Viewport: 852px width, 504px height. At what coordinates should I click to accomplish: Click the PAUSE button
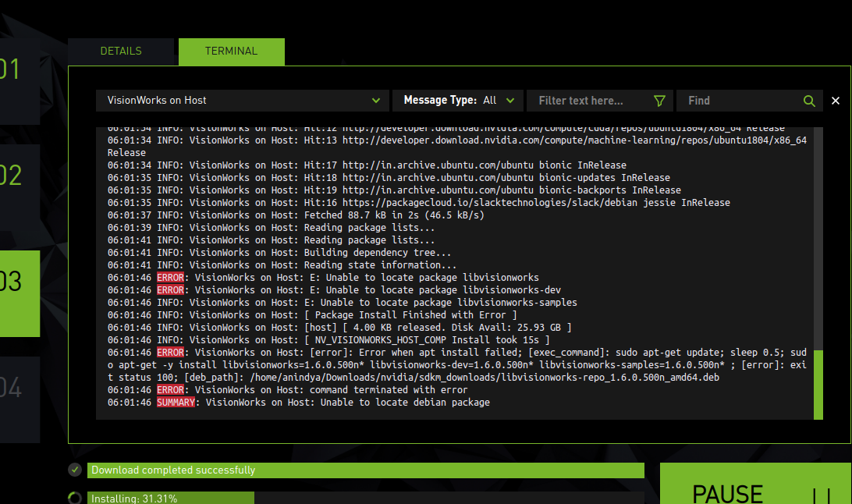coord(756,484)
